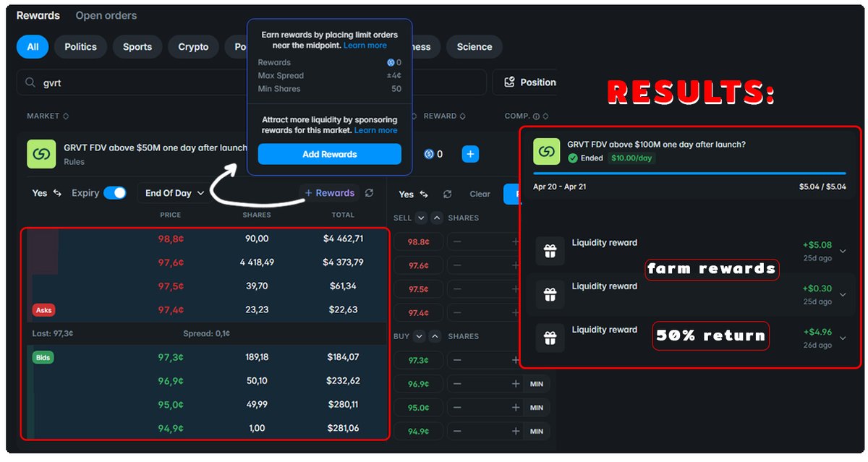Select the Science category filter
This screenshot has width=868, height=462.
point(475,47)
